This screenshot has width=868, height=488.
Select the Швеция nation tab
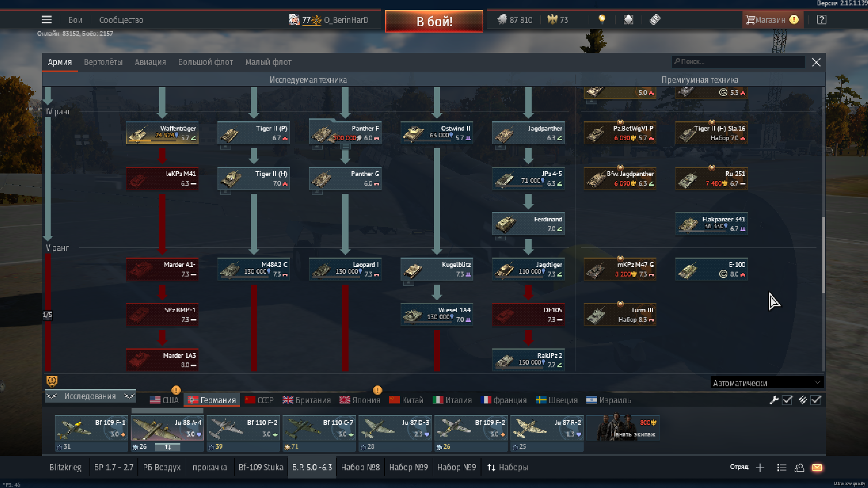click(557, 400)
